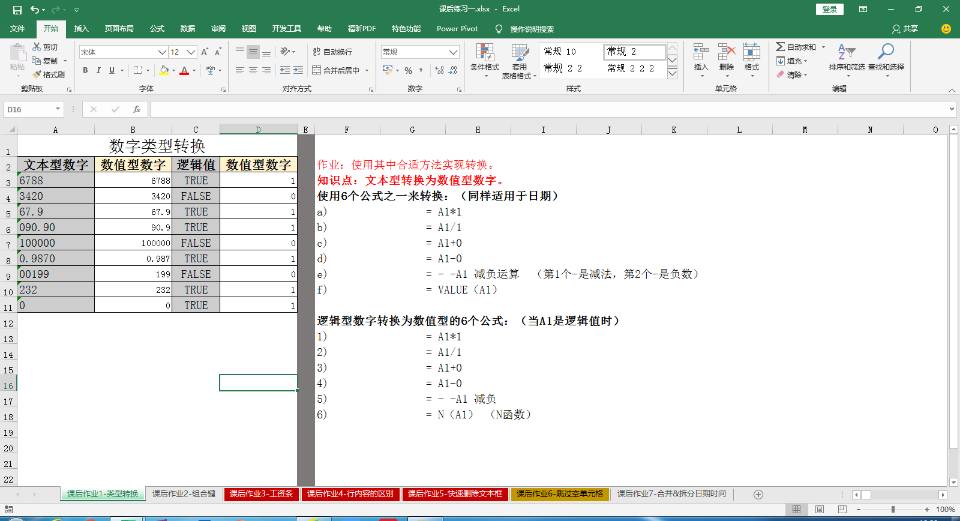Toggle bold formatting
This screenshot has width=960, height=521.
85,70
